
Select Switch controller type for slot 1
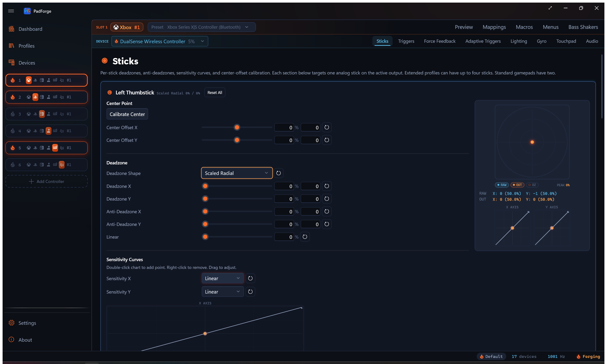coord(42,80)
